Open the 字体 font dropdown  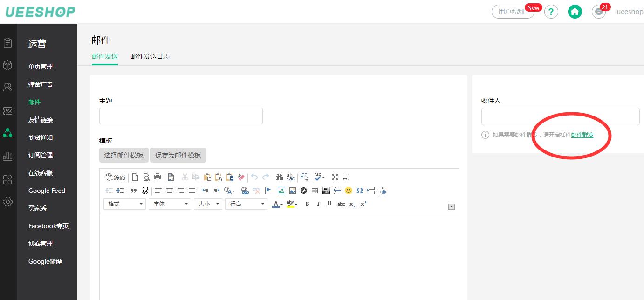tap(170, 204)
